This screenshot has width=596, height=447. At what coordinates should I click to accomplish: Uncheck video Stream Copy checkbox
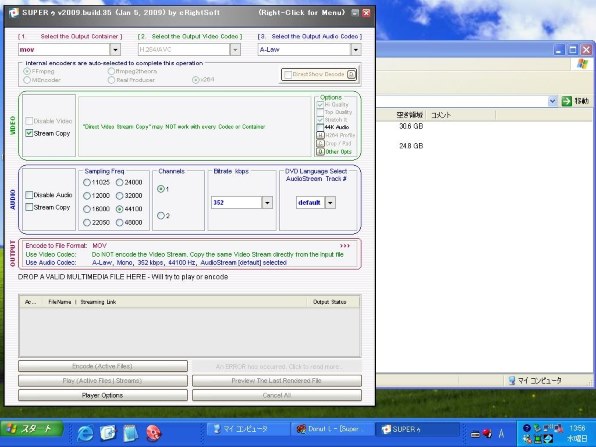(x=29, y=133)
